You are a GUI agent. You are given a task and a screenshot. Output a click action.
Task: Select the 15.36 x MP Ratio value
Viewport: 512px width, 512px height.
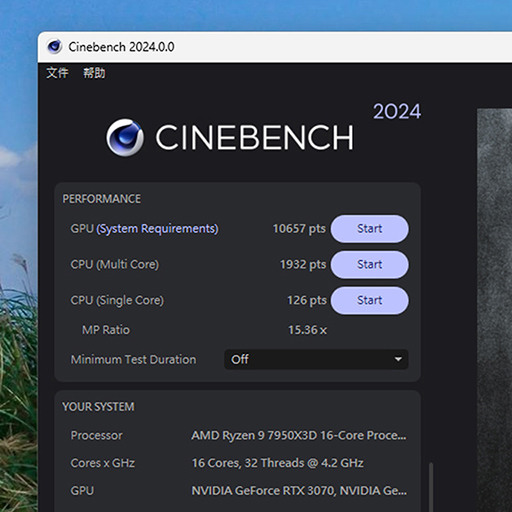point(307,330)
